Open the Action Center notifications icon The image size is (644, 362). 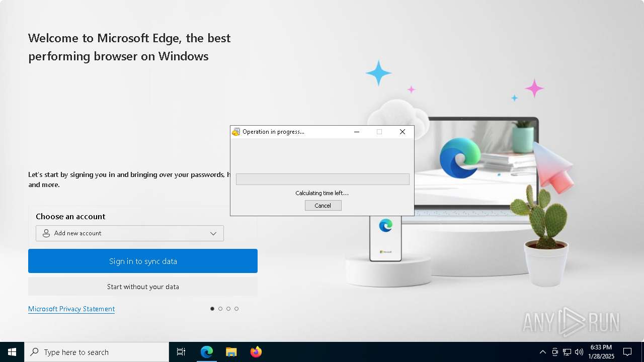pos(627,352)
